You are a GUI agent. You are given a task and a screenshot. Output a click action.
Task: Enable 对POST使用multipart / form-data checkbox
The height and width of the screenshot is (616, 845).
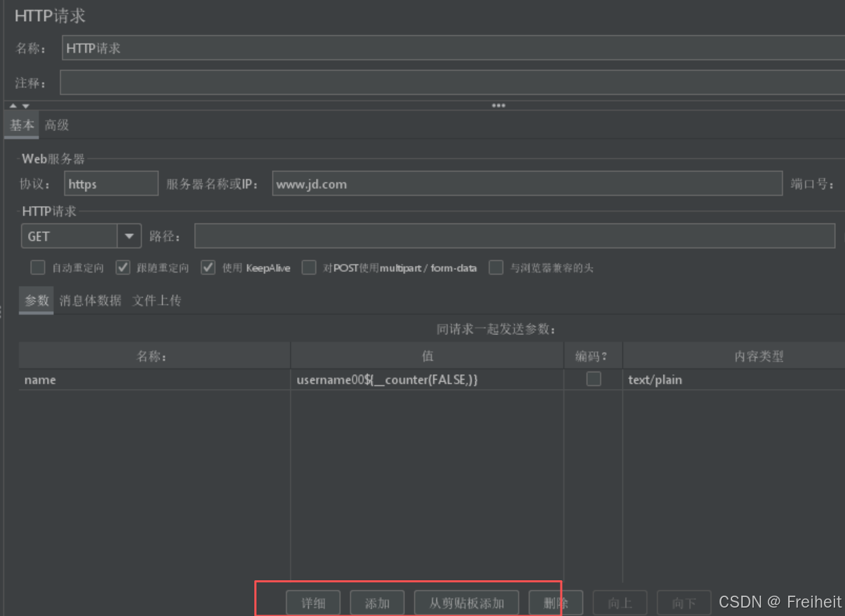point(309,268)
